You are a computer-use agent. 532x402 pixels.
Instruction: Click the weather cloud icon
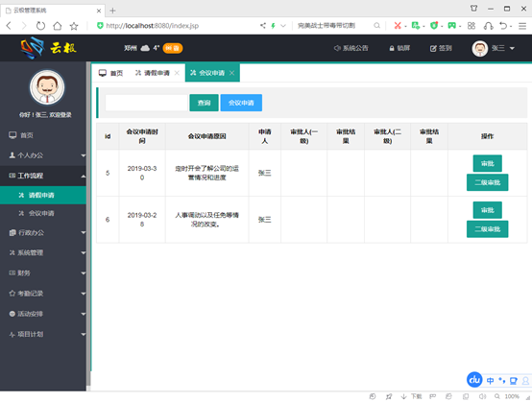point(145,48)
